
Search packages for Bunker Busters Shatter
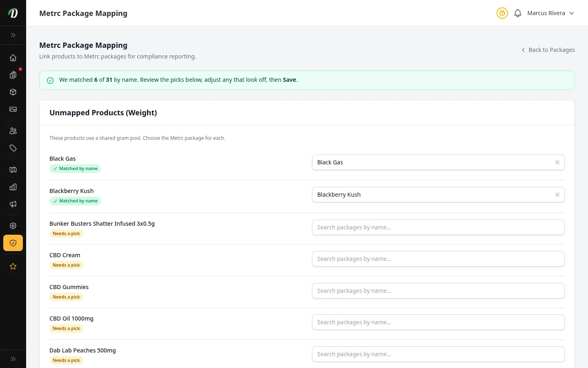(x=438, y=227)
